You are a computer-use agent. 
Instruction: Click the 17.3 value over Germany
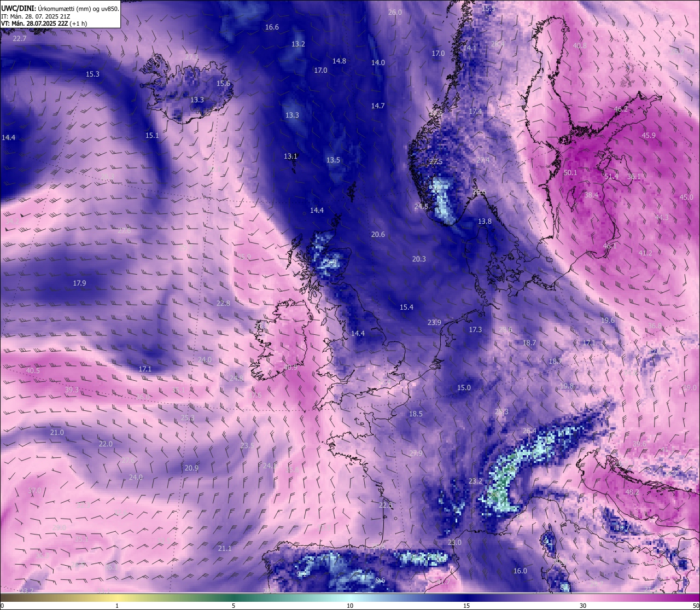[475, 329]
